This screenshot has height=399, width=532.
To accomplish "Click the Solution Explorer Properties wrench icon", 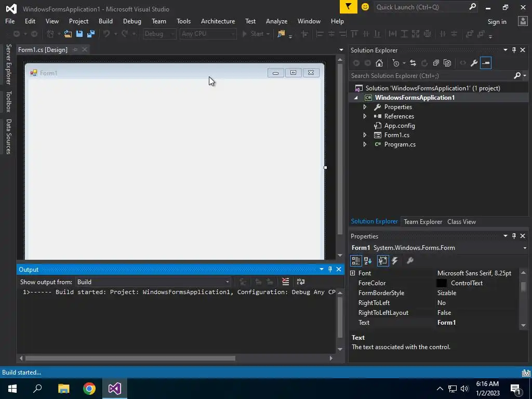I will [x=474, y=63].
